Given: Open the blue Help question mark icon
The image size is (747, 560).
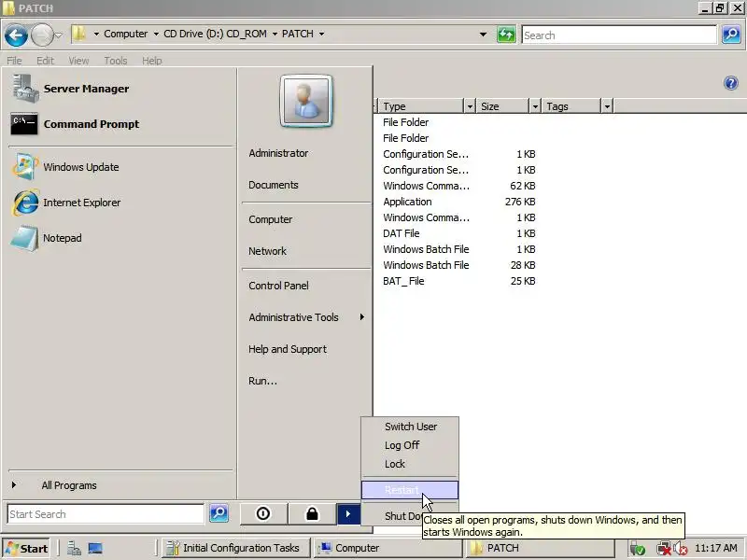Looking at the screenshot, I should (x=731, y=83).
